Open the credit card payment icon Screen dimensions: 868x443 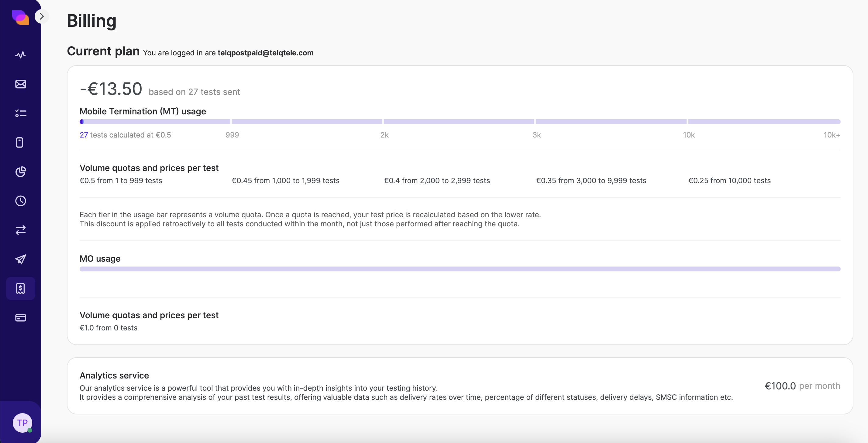[x=21, y=318]
